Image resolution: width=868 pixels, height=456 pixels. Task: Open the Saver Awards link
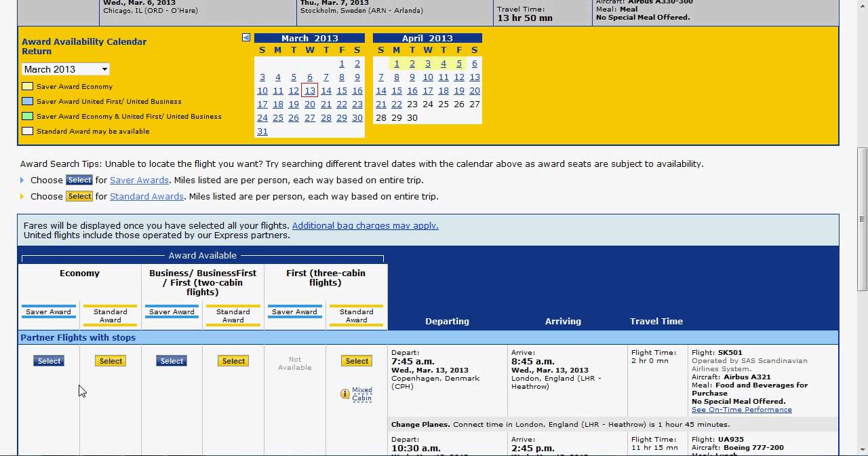[x=139, y=180]
